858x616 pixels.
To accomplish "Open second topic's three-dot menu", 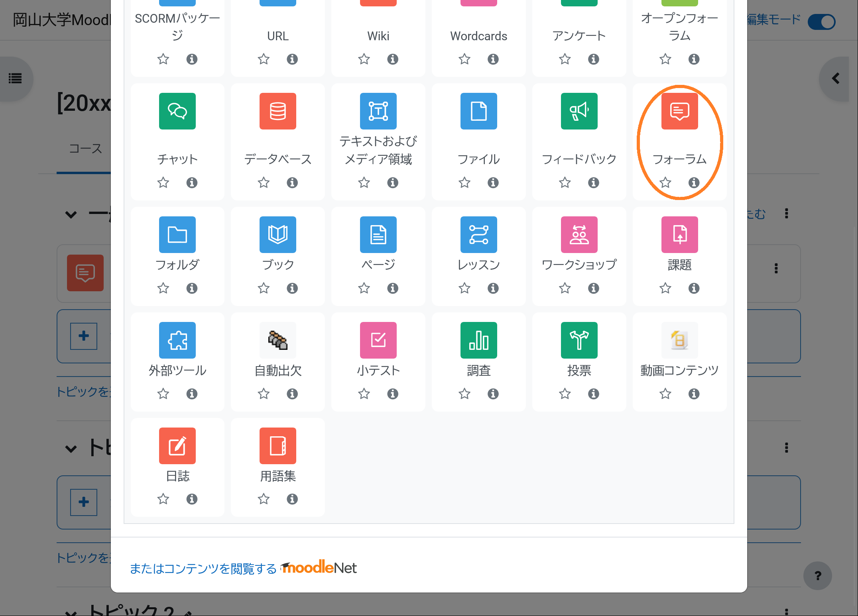I will click(x=787, y=447).
